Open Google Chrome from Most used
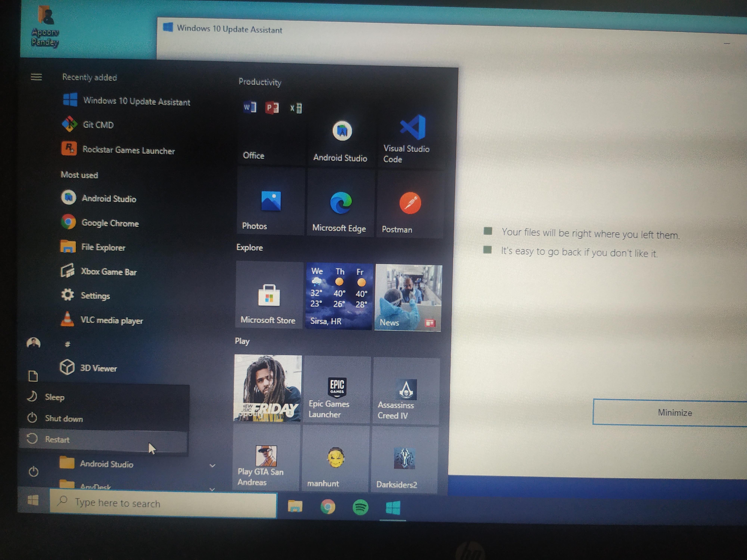This screenshot has height=560, width=747. click(x=110, y=223)
